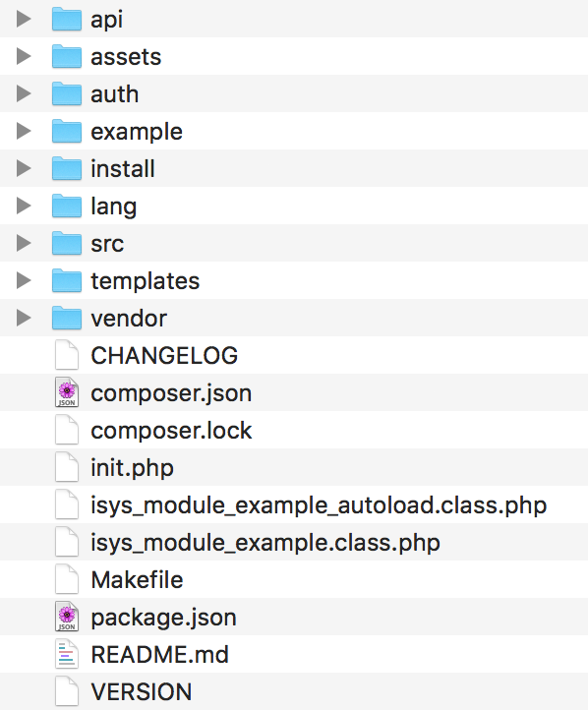This screenshot has height=710, width=588.
Task: Click the vendor folder icon
Action: tap(67, 318)
